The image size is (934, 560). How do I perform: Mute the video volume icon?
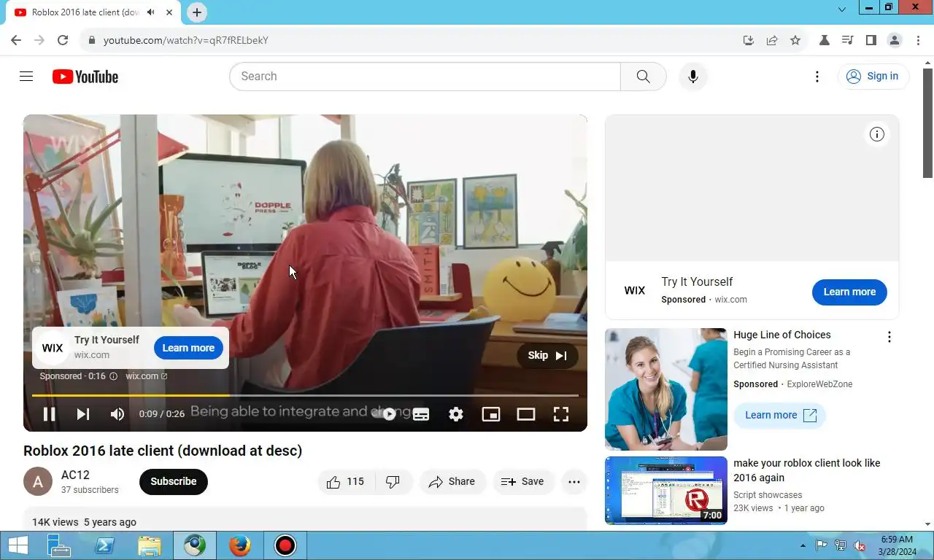[117, 414]
